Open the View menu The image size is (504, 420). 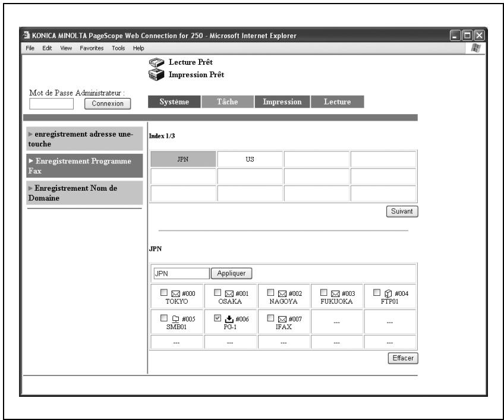point(66,48)
